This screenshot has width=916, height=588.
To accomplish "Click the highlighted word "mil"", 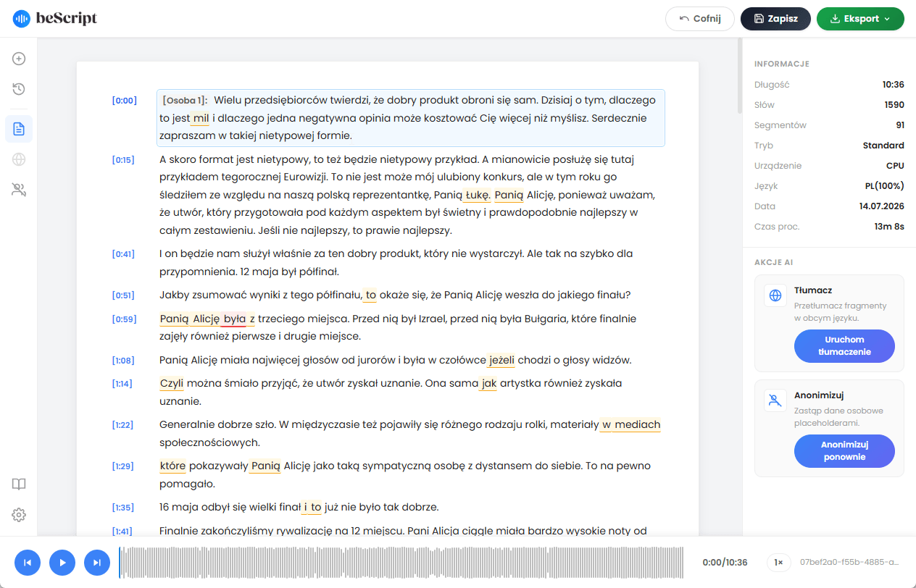I will (x=201, y=118).
